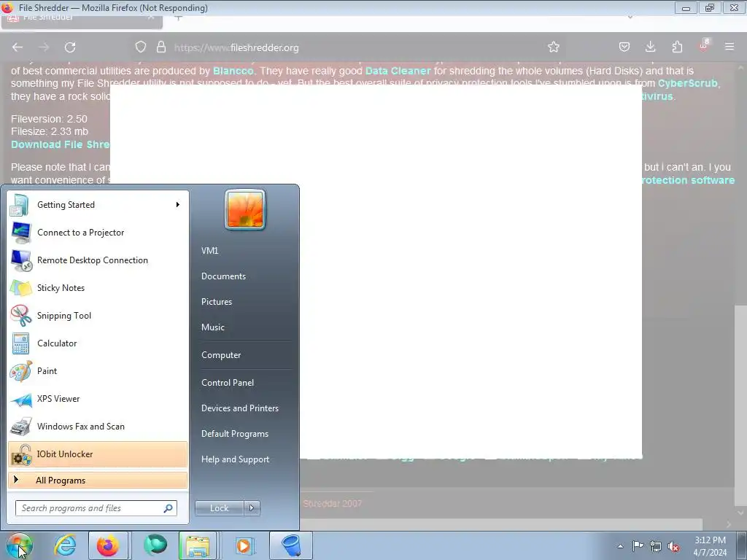The height and width of the screenshot is (560, 747).
Task: Open Windows Fax and Scan
Action: click(x=98, y=426)
